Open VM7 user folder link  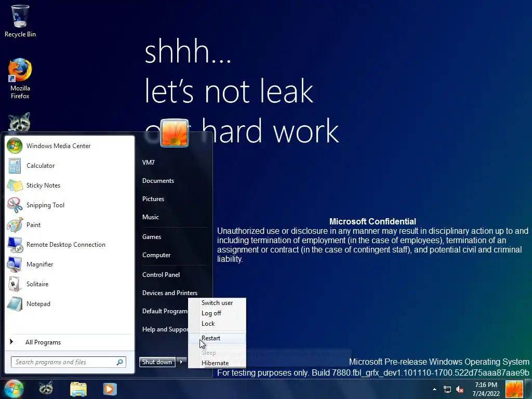[149, 163]
